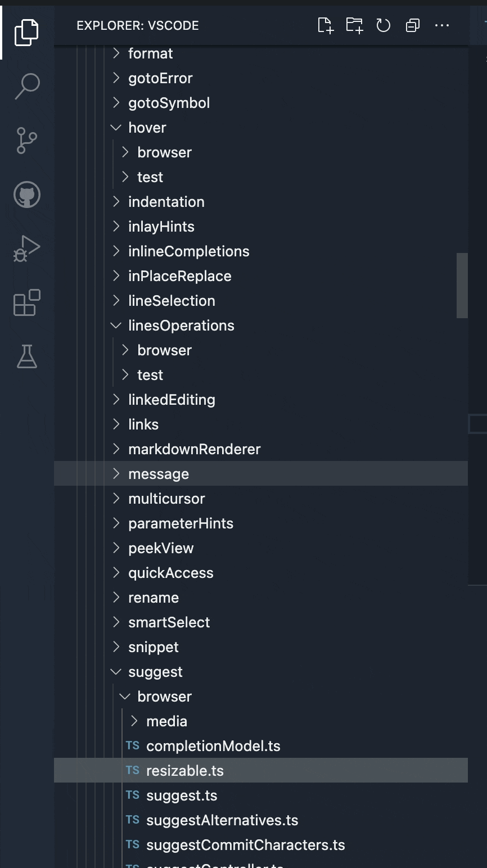Viewport: 487px width, 868px height.
Task: Click the Explorer icon in the activity bar
Action: pos(26,32)
